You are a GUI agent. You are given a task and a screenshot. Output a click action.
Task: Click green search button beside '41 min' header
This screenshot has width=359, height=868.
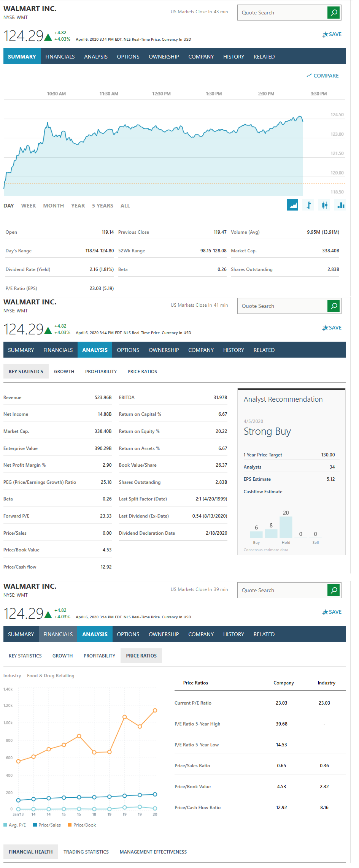334,306
